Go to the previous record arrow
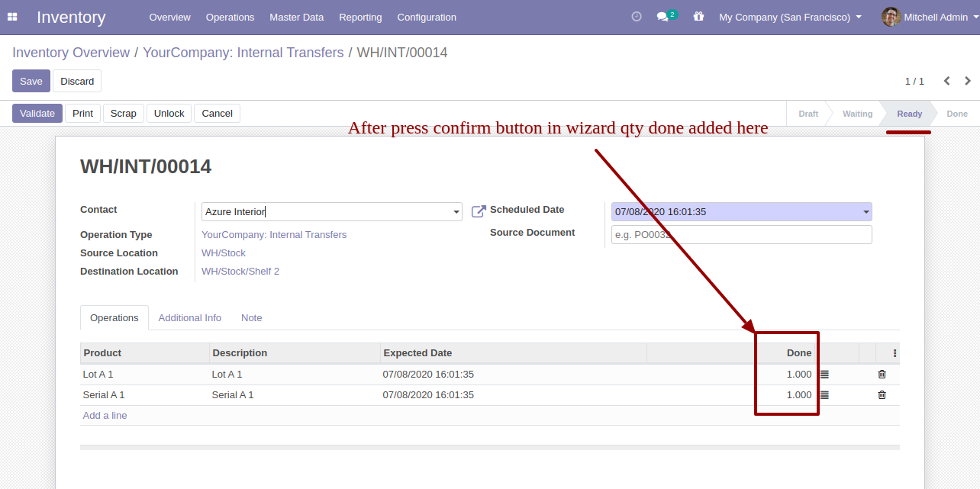The width and height of the screenshot is (980, 489). click(x=947, y=81)
